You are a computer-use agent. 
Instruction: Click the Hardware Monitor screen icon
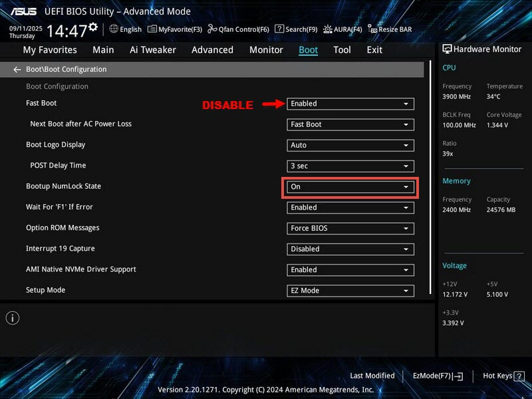click(x=447, y=49)
